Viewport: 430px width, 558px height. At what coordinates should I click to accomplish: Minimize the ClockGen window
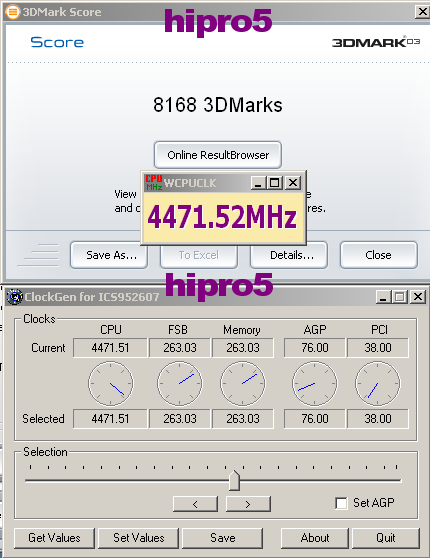point(383,297)
